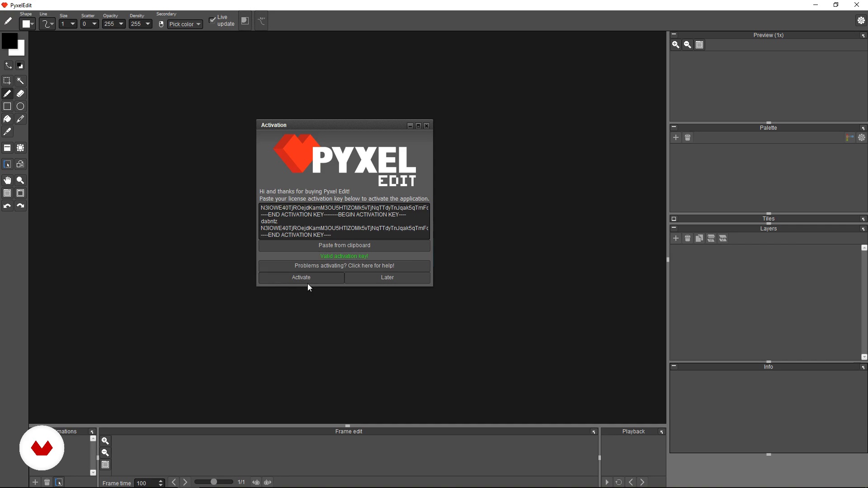Reset colors to black and white
Viewport: 868px width, 488px height.
click(x=20, y=66)
